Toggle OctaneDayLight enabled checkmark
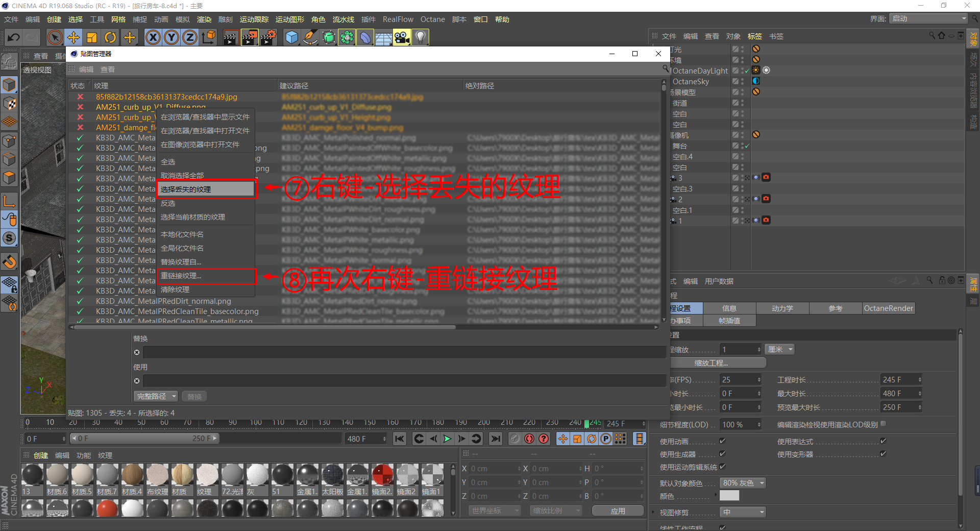Viewport: 980px width, 531px height. tap(747, 70)
